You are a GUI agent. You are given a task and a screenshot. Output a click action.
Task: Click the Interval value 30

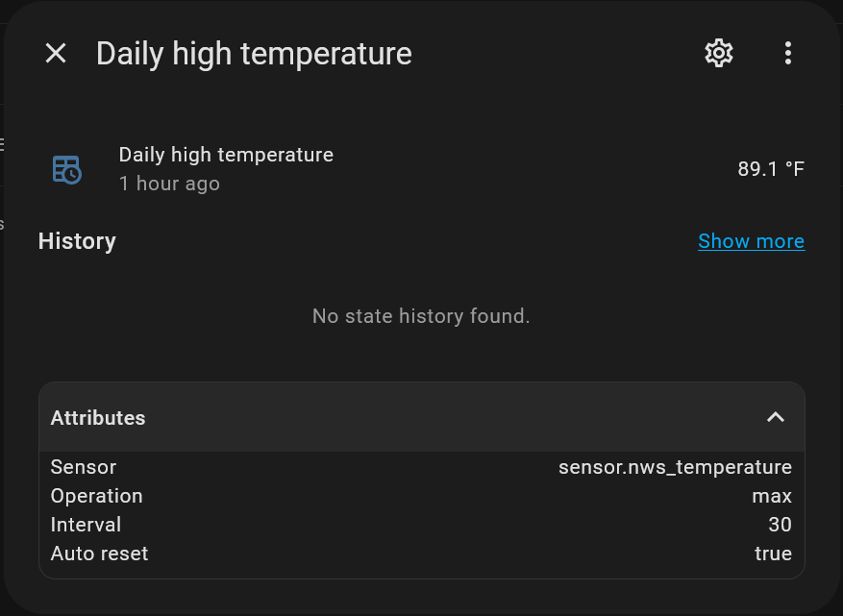click(x=781, y=525)
